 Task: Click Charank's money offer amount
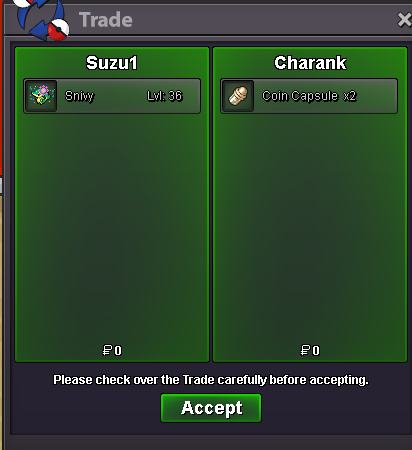[310, 350]
